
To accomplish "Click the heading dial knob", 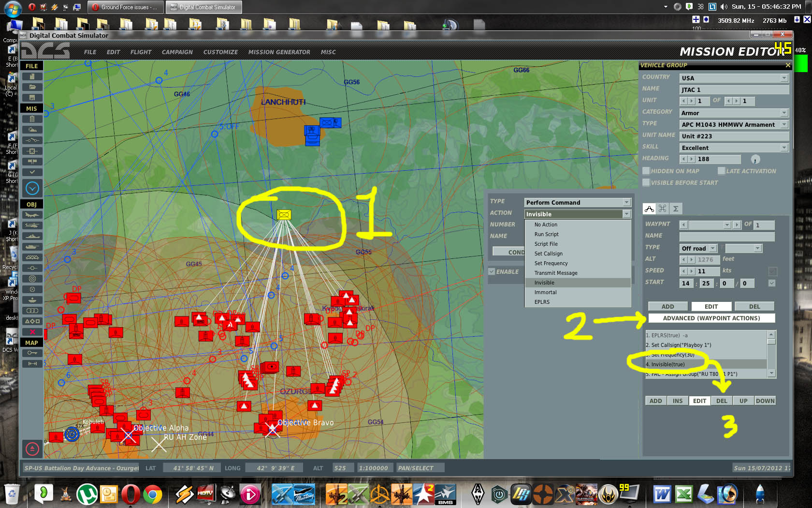I will pyautogui.click(x=755, y=159).
